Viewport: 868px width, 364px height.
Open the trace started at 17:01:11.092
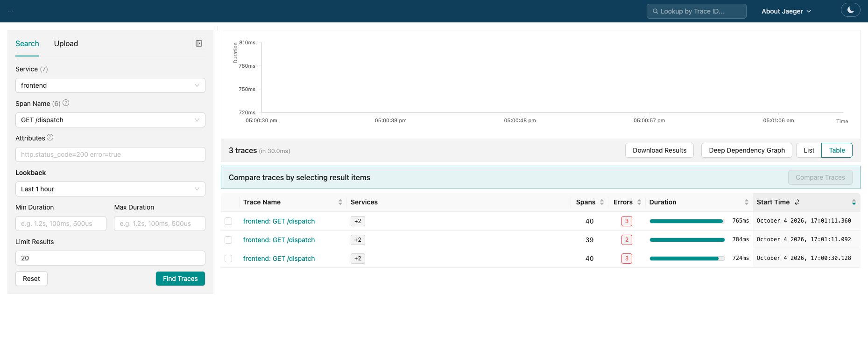pos(279,240)
